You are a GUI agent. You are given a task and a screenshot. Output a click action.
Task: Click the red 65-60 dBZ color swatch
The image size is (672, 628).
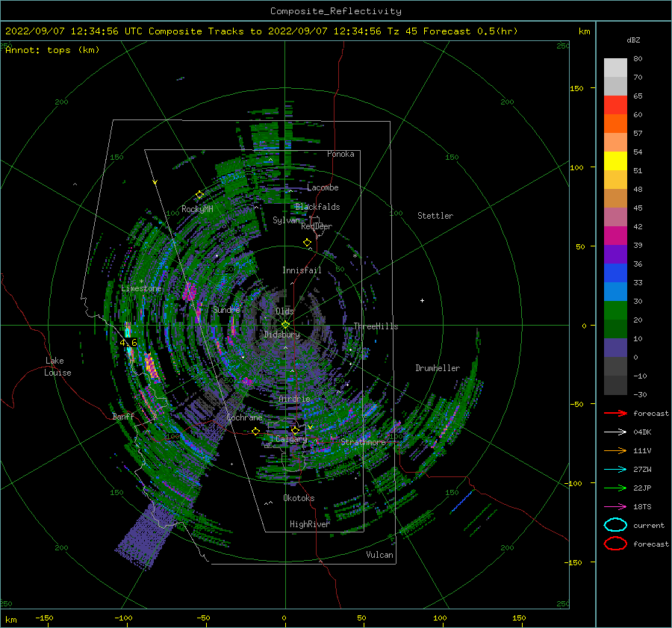click(615, 105)
